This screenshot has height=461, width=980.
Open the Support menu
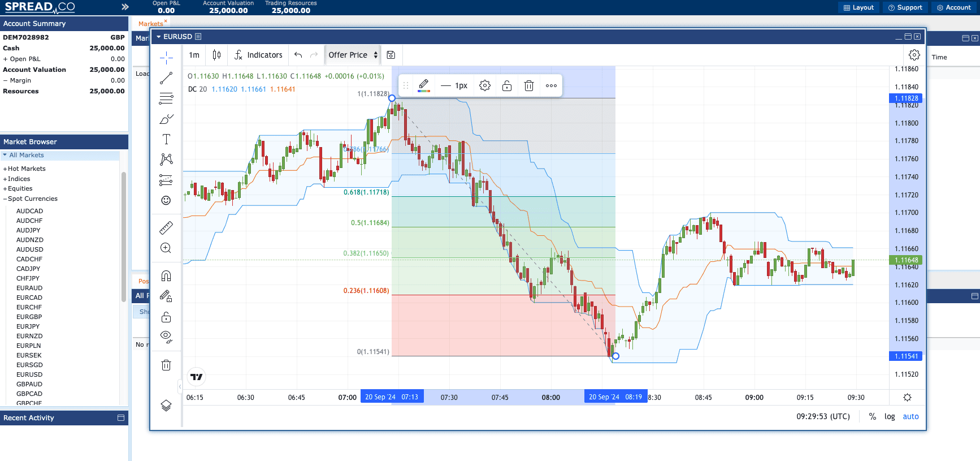[x=905, y=7]
